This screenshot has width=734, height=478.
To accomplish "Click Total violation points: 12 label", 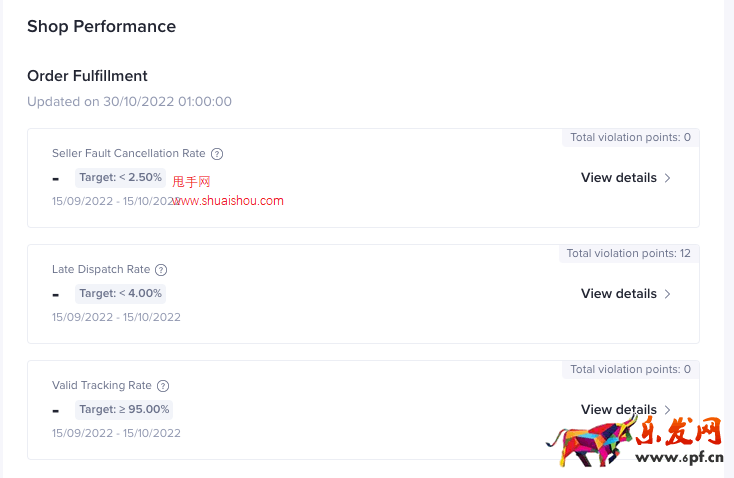I will pos(629,254).
